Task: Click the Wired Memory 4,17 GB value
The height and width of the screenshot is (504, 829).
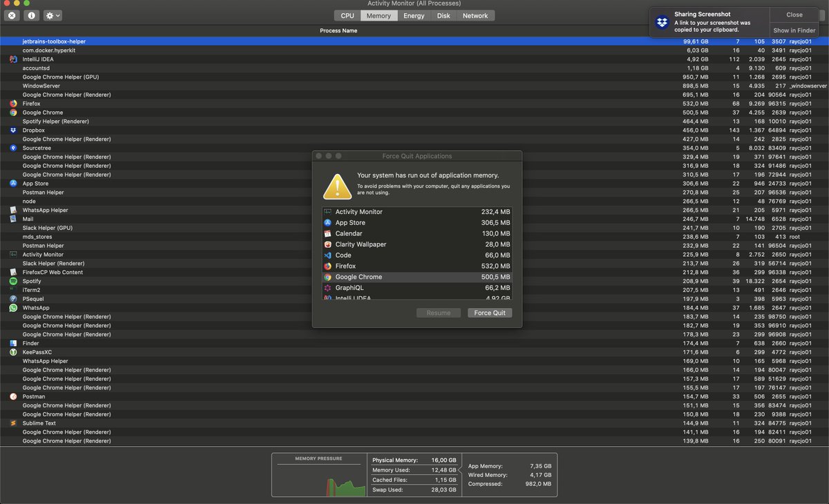Action: click(540, 475)
